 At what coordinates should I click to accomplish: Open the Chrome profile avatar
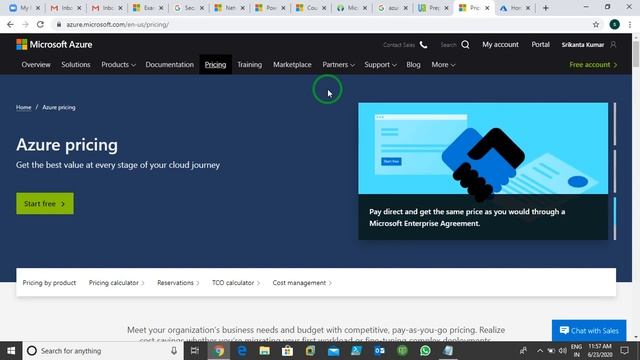point(614,24)
